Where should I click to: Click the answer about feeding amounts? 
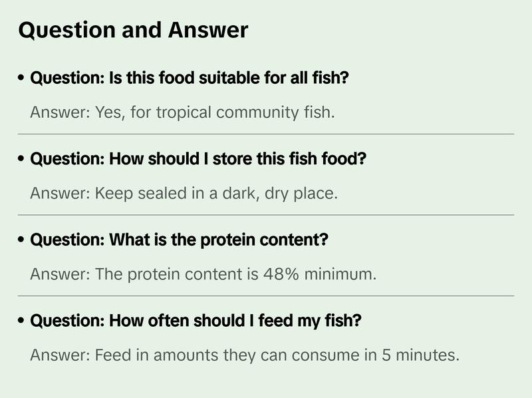(244, 355)
